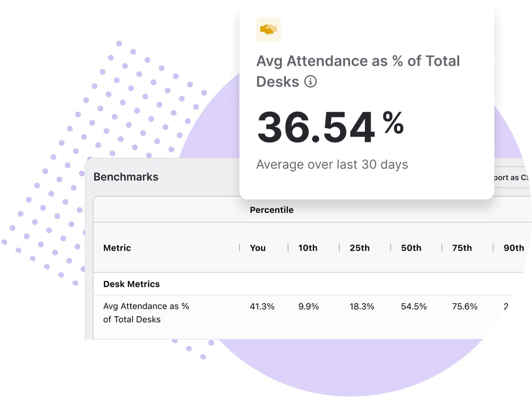Click the Percentile group header
The width and height of the screenshot is (532, 399).
coord(272,210)
